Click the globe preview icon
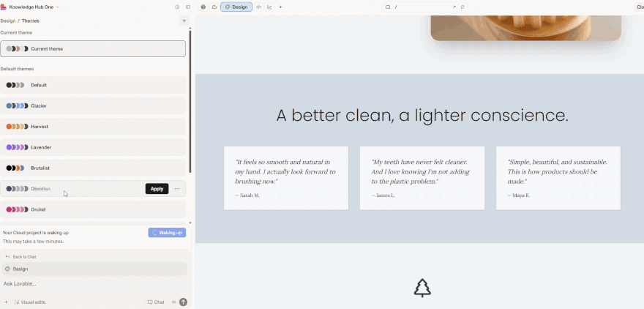Image resolution: width=644 pixels, height=309 pixels. (203, 7)
